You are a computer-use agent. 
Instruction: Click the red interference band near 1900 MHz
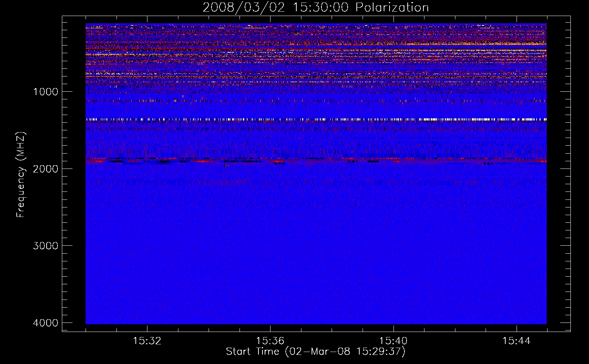click(316, 160)
